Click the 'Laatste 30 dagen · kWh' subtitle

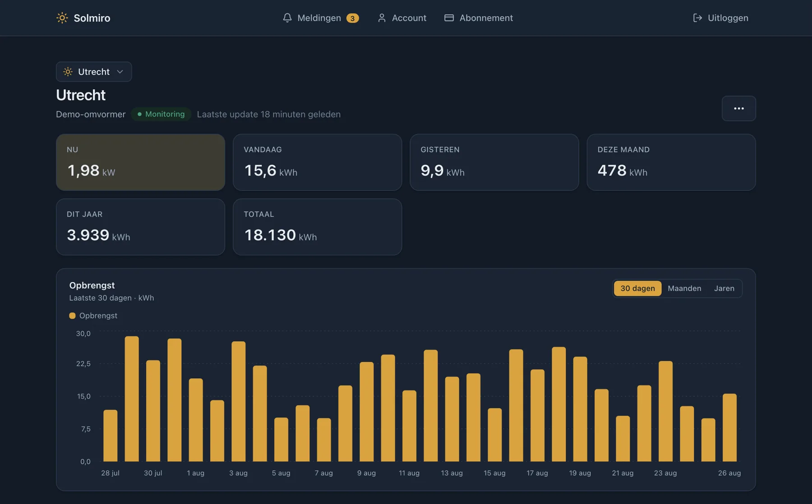(111, 298)
